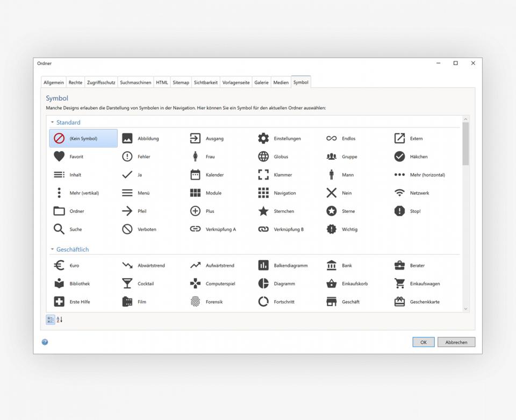The image size is (516, 420).
Task: Select the Sternchen star symbol
Action: (263, 211)
